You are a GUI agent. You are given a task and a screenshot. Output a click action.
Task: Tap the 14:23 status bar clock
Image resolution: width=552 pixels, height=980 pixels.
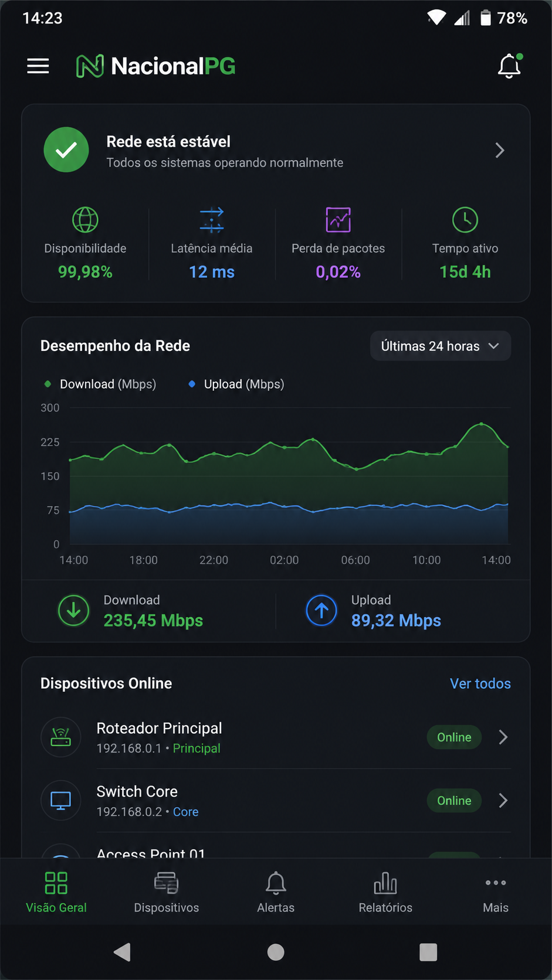point(42,18)
